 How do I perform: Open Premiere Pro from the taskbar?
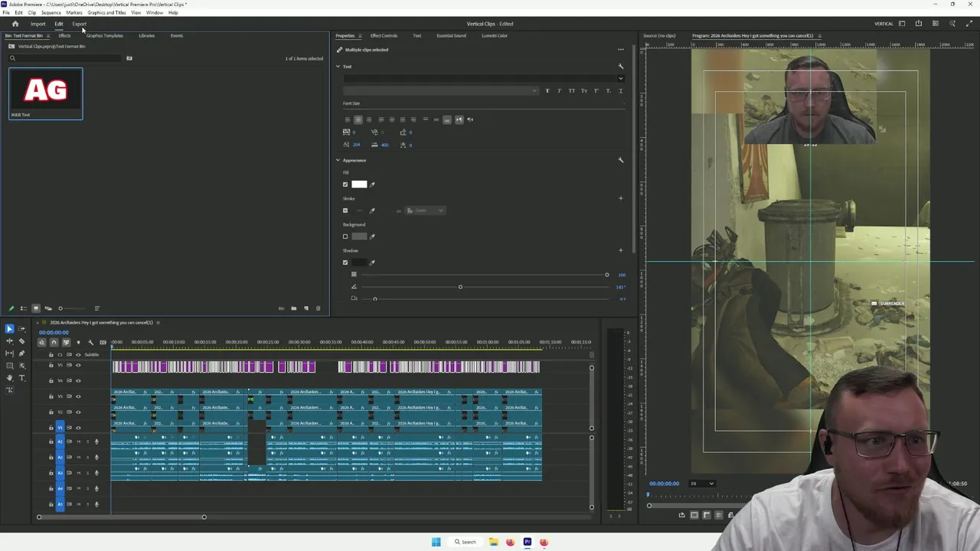pyautogui.click(x=527, y=542)
